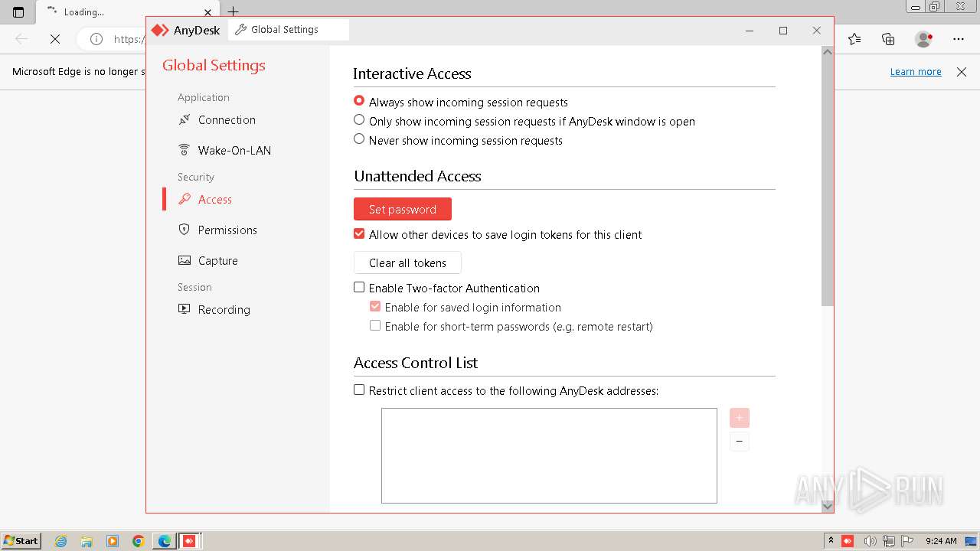The width and height of the screenshot is (980, 551).
Task: Click the settings vertical scrollbar thumb
Action: tap(827, 181)
